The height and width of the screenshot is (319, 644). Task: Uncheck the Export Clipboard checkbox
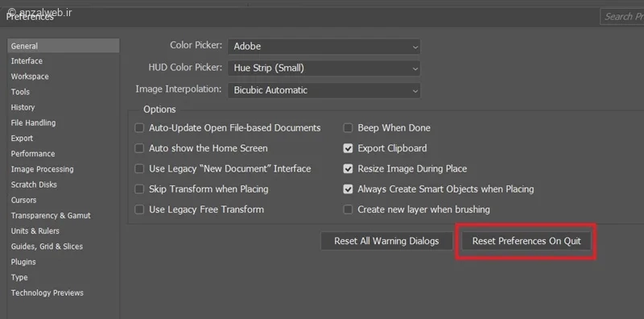(348, 148)
